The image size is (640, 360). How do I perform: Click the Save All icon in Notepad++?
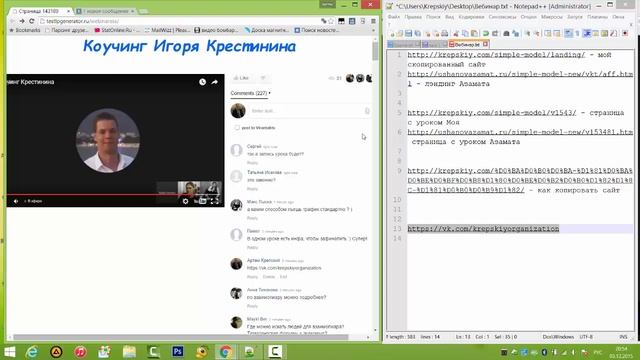point(418,33)
